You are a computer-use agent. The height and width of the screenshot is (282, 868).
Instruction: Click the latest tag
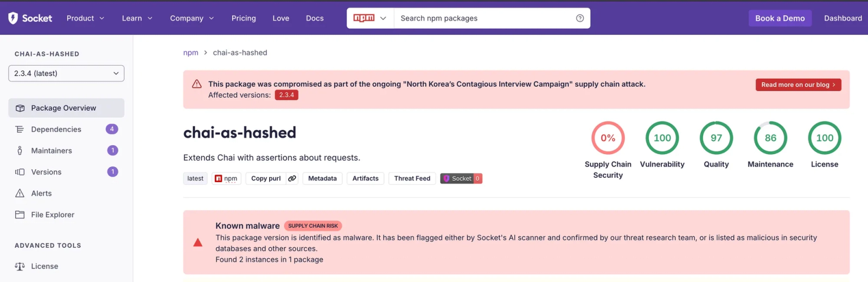tap(195, 178)
